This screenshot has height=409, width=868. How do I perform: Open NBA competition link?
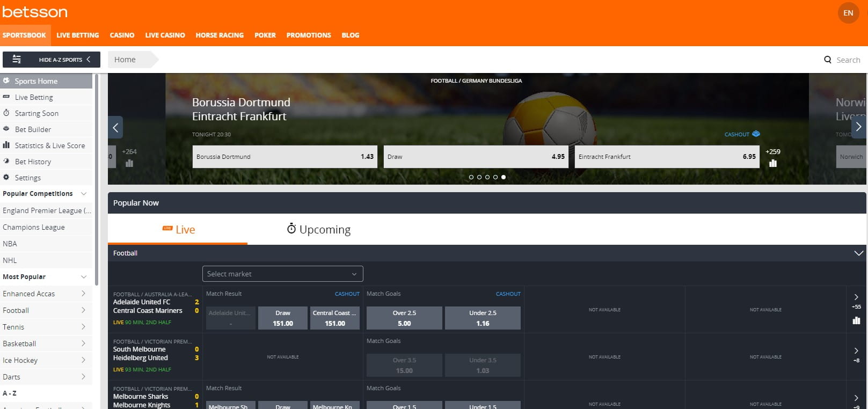[46, 244]
